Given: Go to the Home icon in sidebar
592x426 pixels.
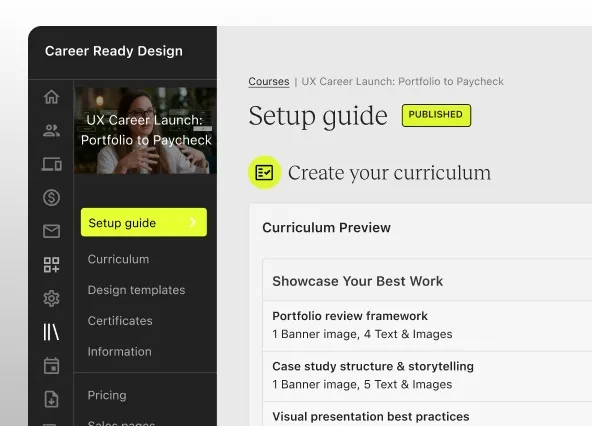Looking at the screenshot, I should click(x=51, y=97).
